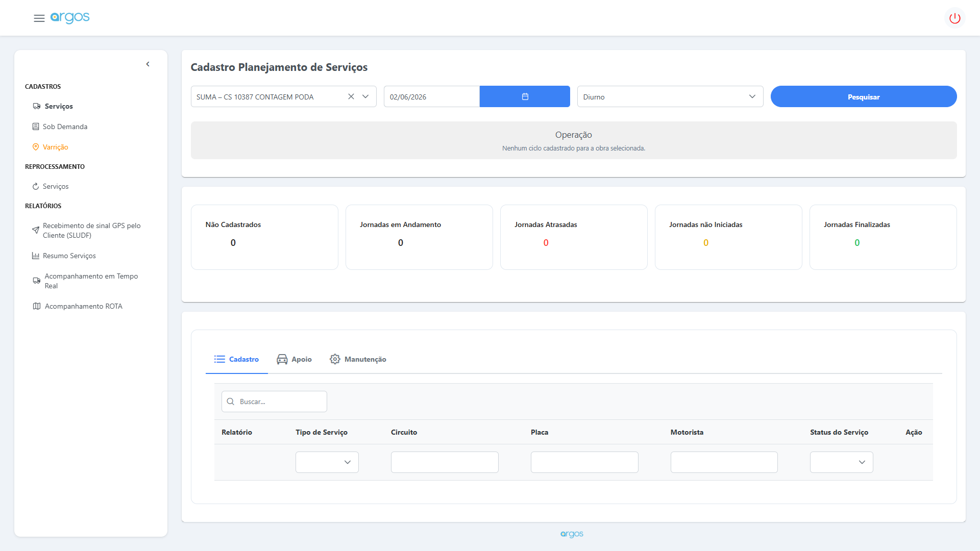Click the Placa filter field

click(584, 462)
